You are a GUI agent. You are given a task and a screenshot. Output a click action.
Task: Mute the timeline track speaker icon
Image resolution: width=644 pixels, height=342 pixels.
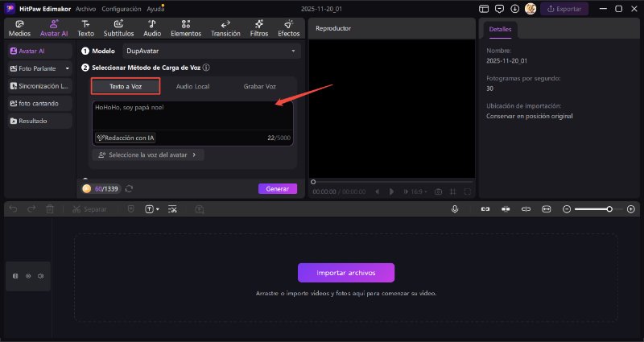(39, 276)
